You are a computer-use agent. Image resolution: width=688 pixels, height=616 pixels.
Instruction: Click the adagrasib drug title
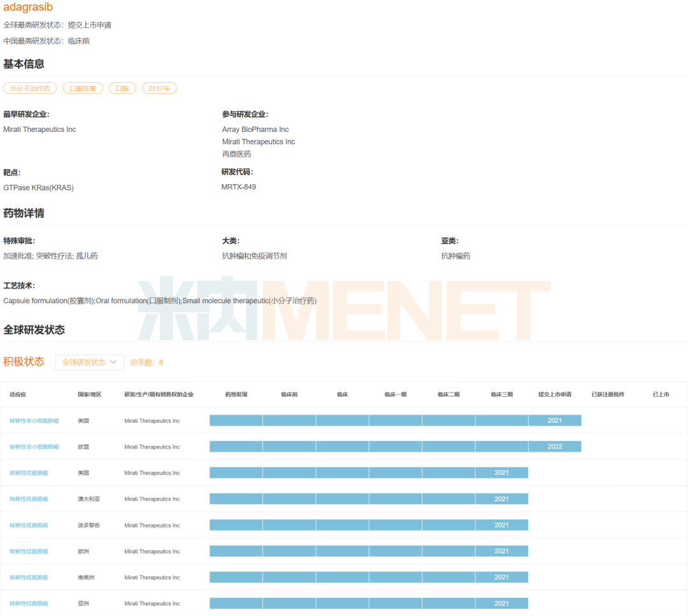pyautogui.click(x=28, y=8)
